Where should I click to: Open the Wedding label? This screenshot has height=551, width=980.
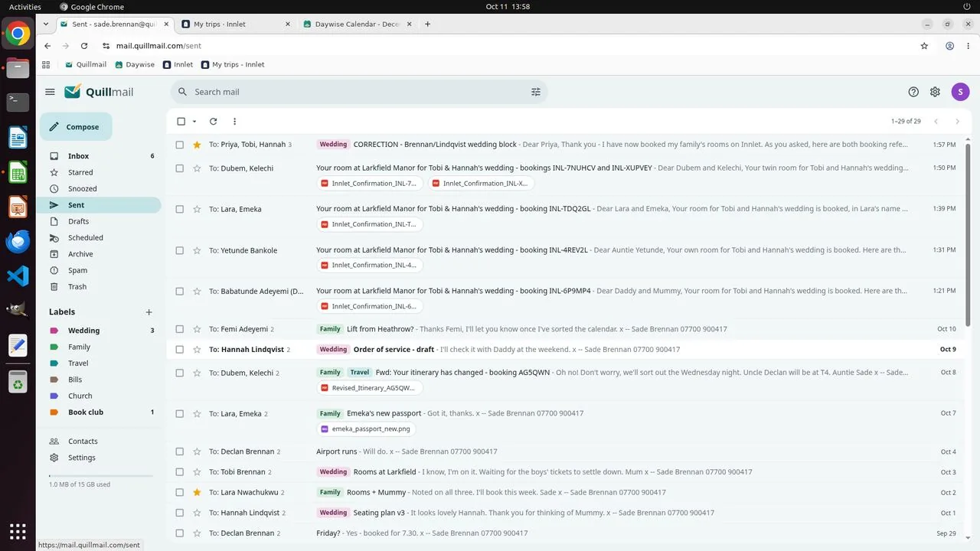tap(100, 331)
